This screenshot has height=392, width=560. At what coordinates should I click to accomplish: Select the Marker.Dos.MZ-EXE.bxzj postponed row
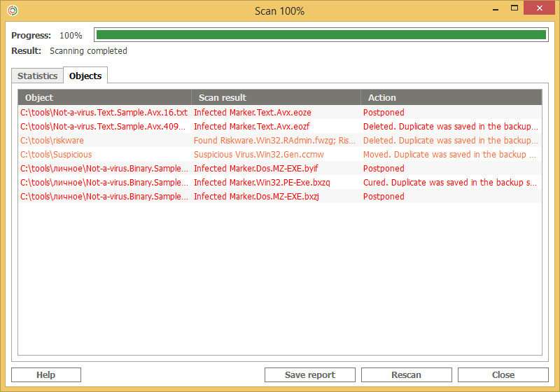tap(279, 197)
